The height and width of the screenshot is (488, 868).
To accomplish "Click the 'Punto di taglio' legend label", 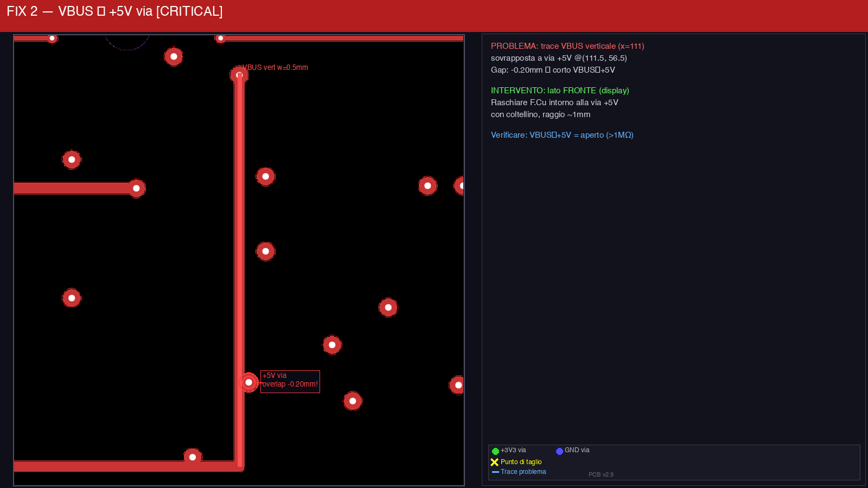I will point(521,462).
